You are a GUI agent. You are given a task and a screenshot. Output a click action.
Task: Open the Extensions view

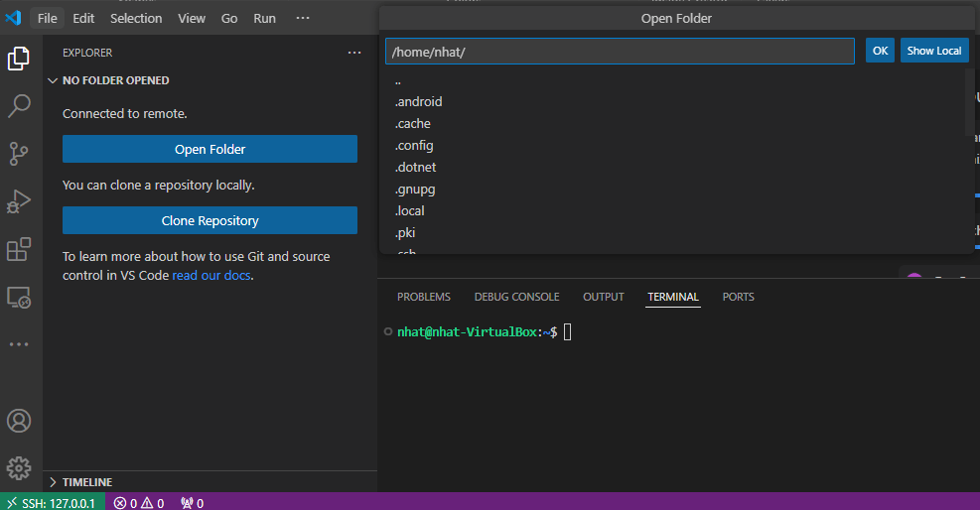tap(19, 249)
